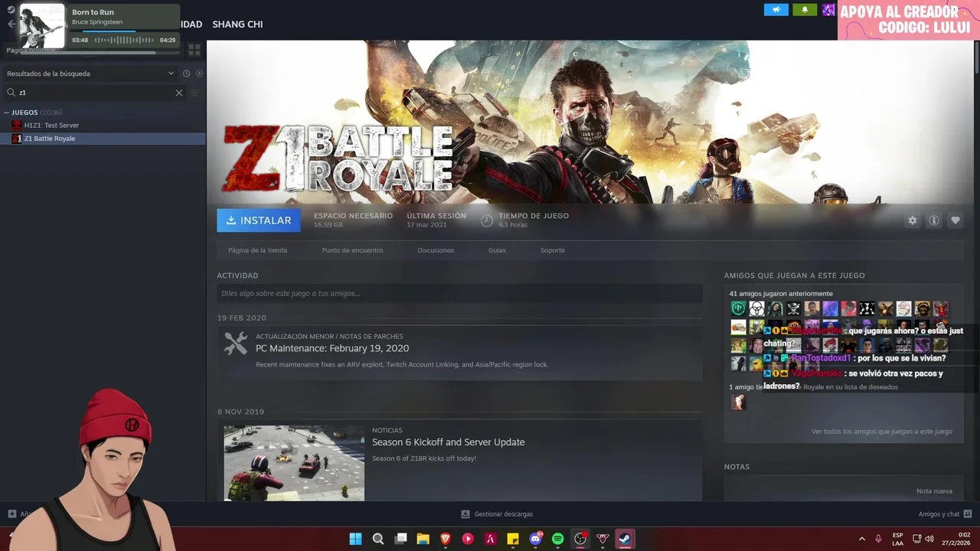The height and width of the screenshot is (551, 980).
Task: Click the Steam logo menu icon
Action: [x=11, y=10]
